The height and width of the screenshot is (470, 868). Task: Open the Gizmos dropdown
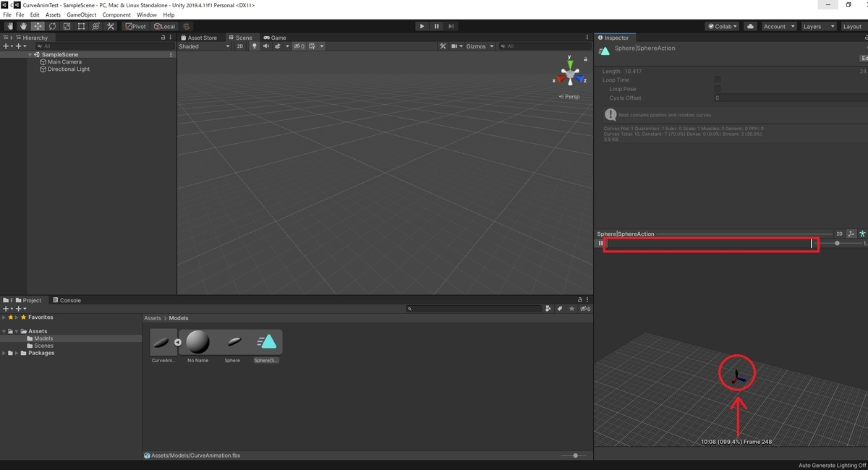click(480, 46)
